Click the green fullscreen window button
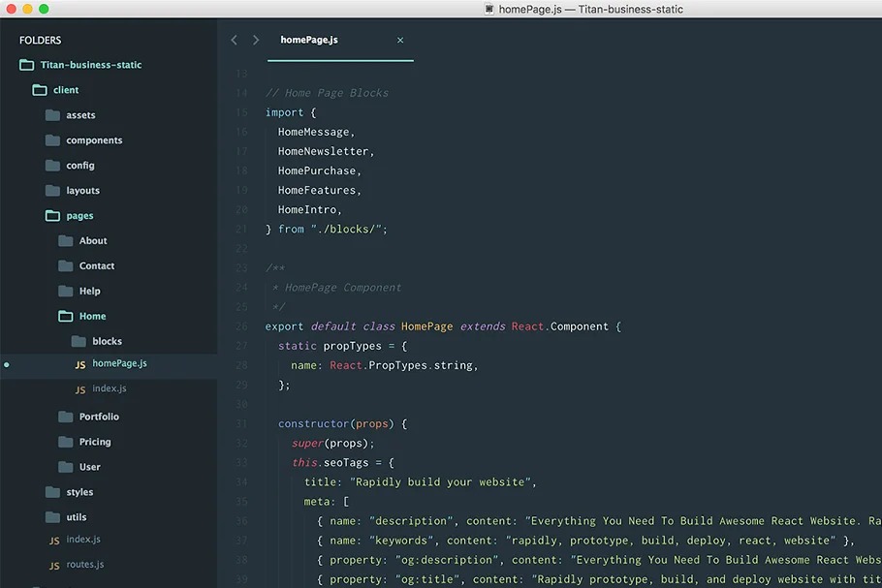This screenshot has width=882, height=588. click(44, 9)
